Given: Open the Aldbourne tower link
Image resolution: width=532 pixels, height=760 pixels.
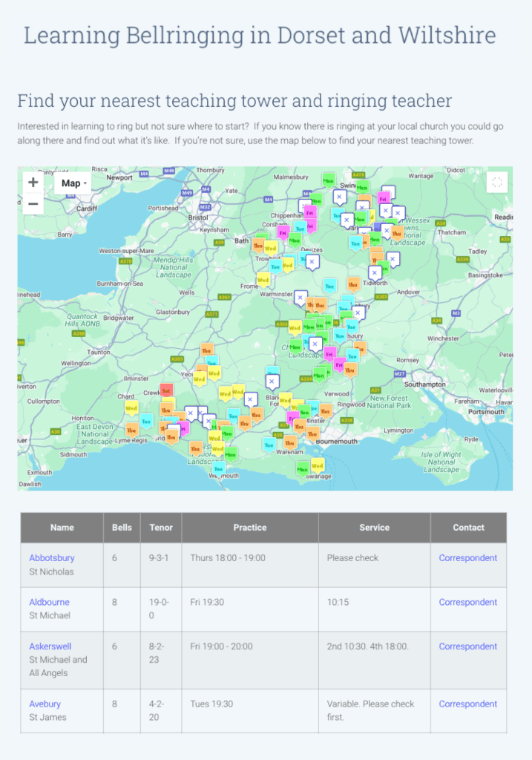Looking at the screenshot, I should [x=50, y=602].
